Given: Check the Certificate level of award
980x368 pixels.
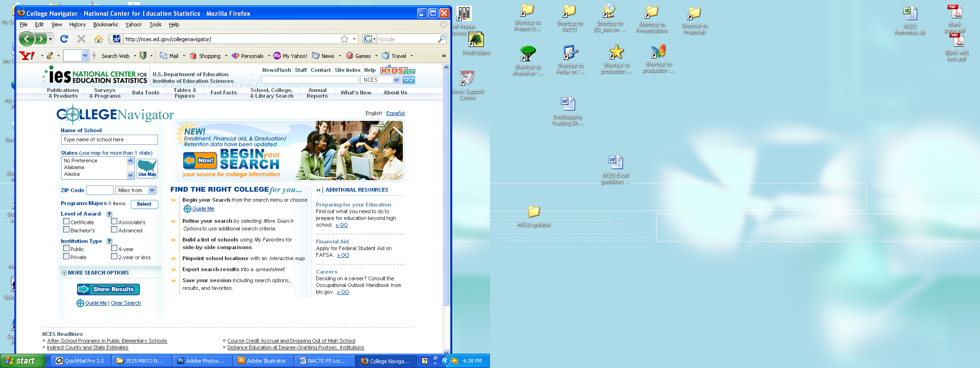Looking at the screenshot, I should pos(67,222).
